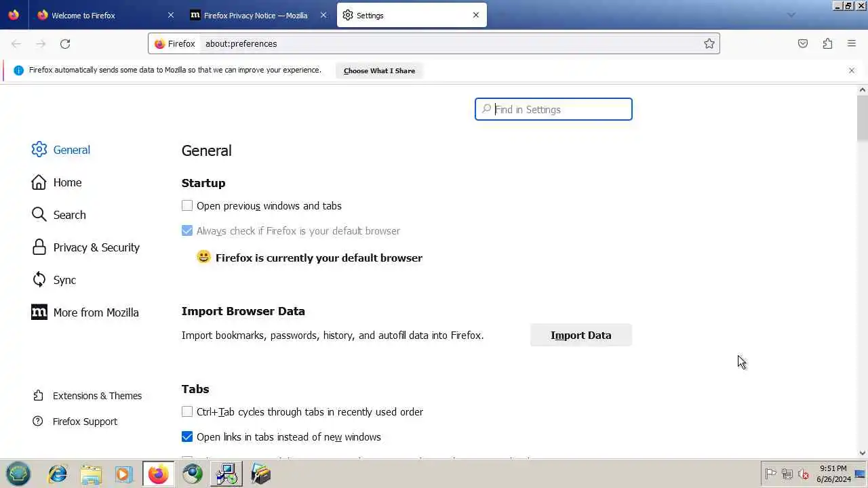Click the Action Center flag icon
Viewport: 868px width, 488px height.
[770, 474]
